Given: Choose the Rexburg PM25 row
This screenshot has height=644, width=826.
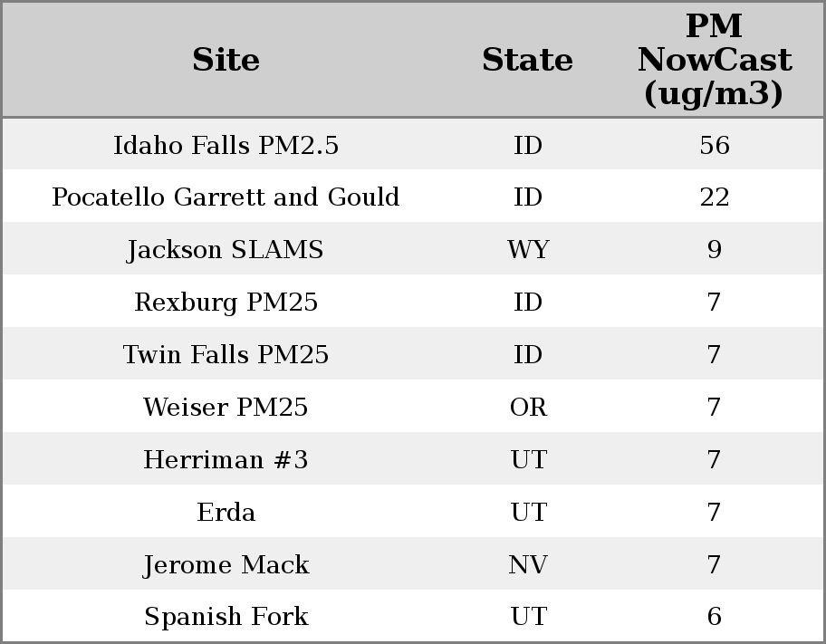Looking at the screenshot, I should point(226,303).
